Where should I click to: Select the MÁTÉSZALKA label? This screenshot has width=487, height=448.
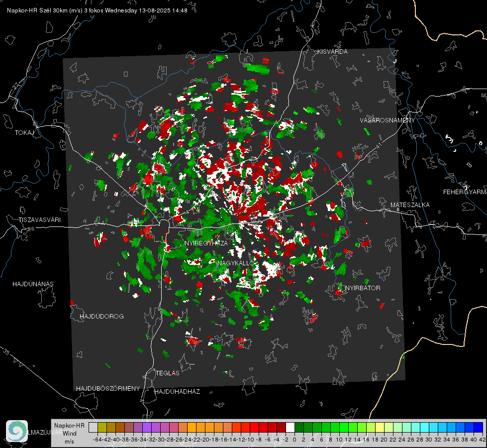coord(410,205)
